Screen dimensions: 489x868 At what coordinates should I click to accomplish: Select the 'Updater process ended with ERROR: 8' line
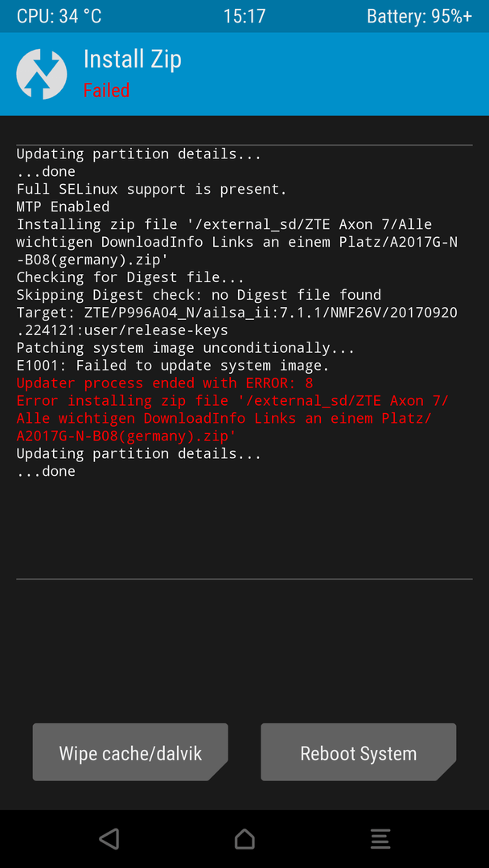tap(165, 383)
